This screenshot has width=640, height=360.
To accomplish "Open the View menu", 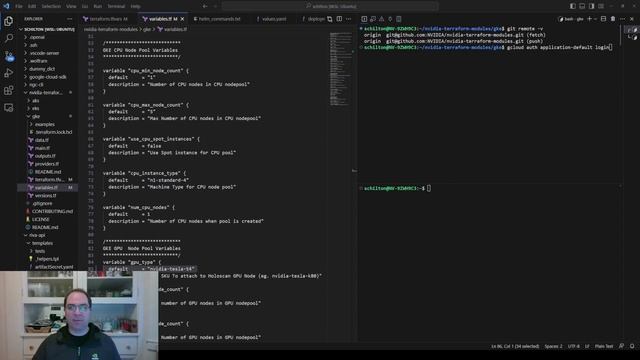I will coord(71,6).
